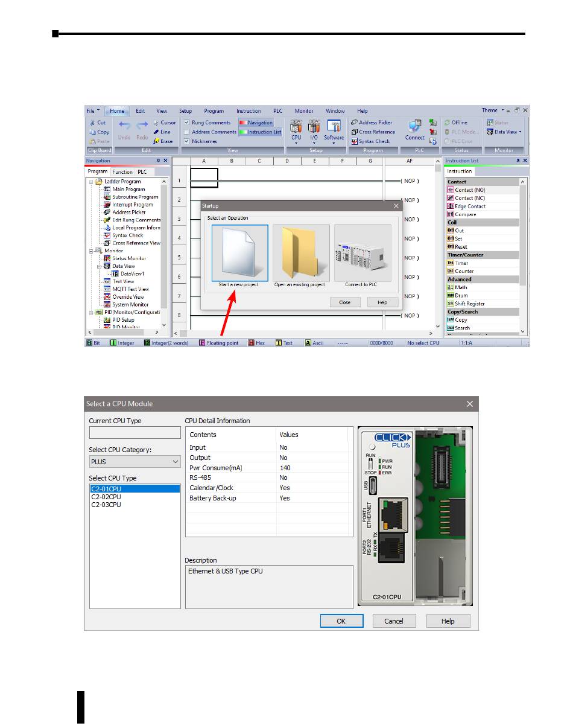This screenshot has width=573, height=728.
Task: Toggle the Instruction List panel button
Action: point(260,132)
